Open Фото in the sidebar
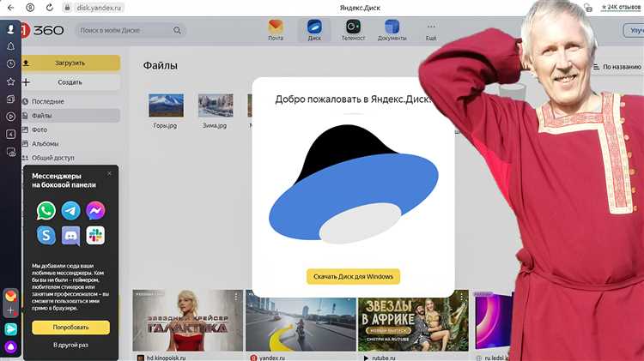Viewport: 644px width, 361px height. click(39, 129)
